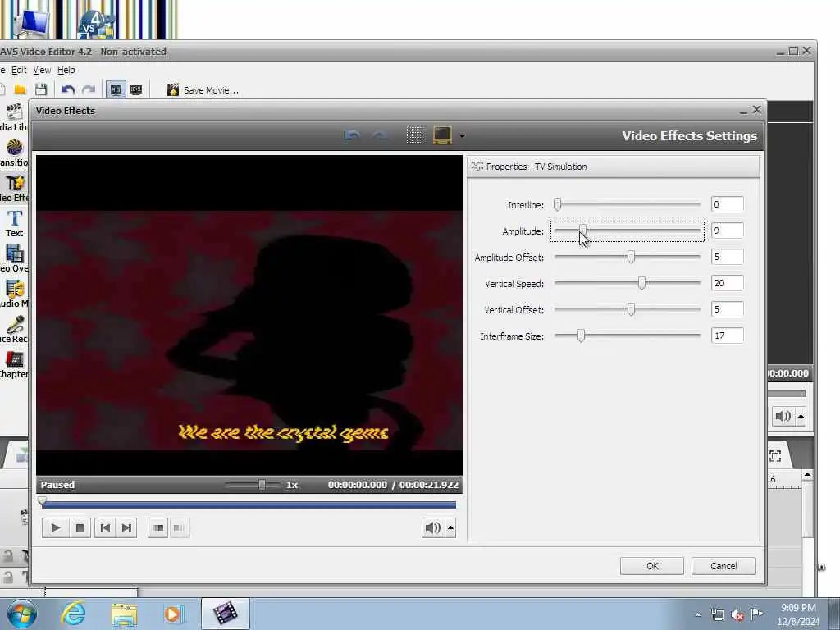Image resolution: width=840 pixels, height=630 pixels.
Task: Click the fullscreen preview icon in main window
Action: pyautogui.click(x=775, y=456)
